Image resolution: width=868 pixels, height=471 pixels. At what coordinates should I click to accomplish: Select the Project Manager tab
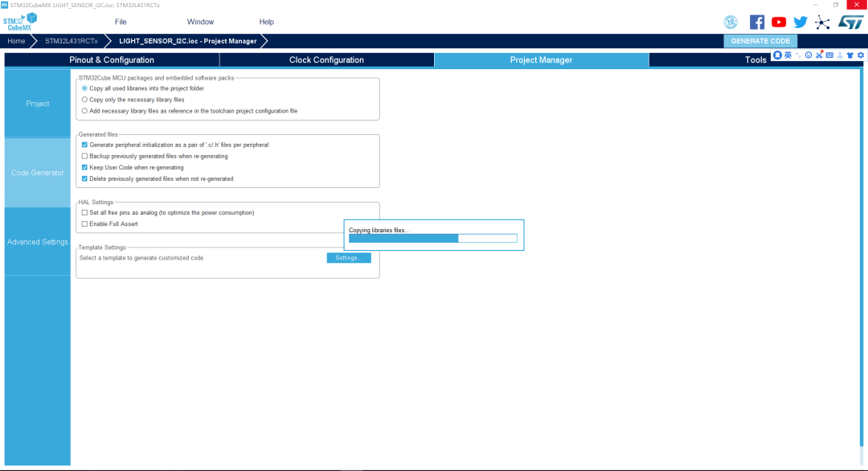click(542, 59)
